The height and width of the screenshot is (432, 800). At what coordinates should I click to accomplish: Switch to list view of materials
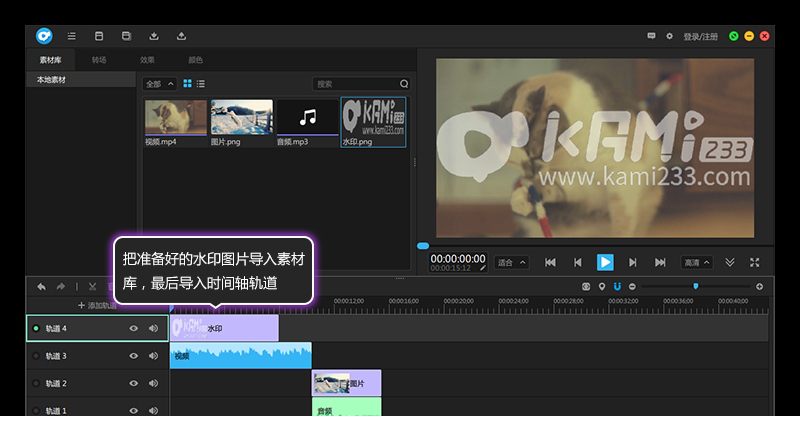pos(201,84)
